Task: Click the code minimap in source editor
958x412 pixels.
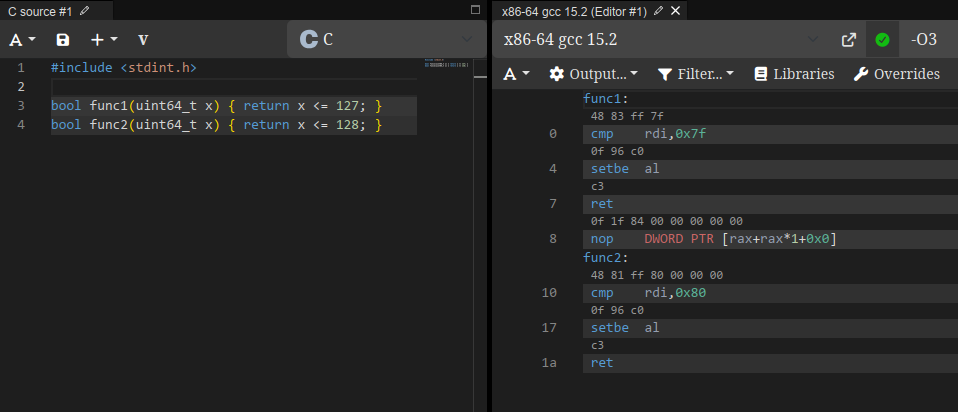Action: pos(445,64)
